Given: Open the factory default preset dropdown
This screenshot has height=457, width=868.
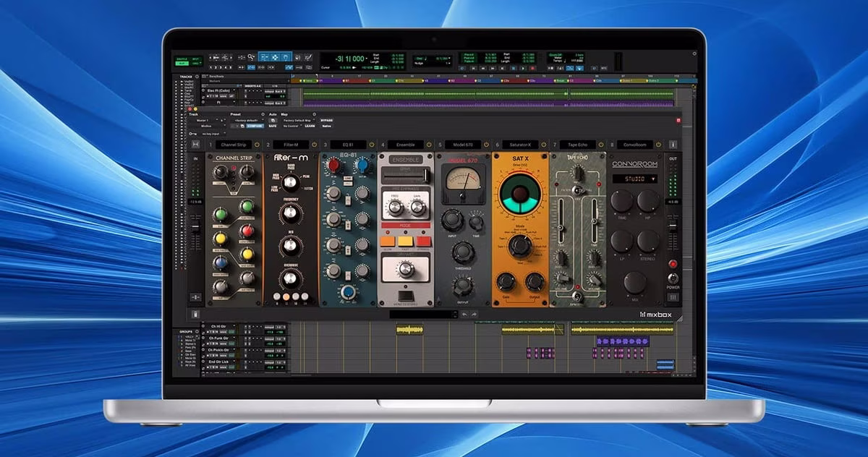Looking at the screenshot, I should tap(247, 120).
